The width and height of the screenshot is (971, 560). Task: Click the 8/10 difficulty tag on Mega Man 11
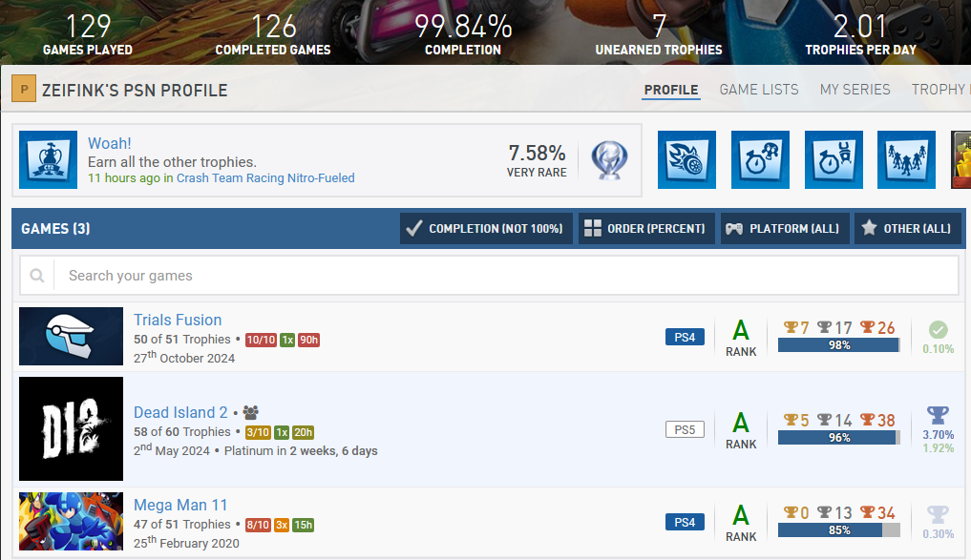pos(258,526)
